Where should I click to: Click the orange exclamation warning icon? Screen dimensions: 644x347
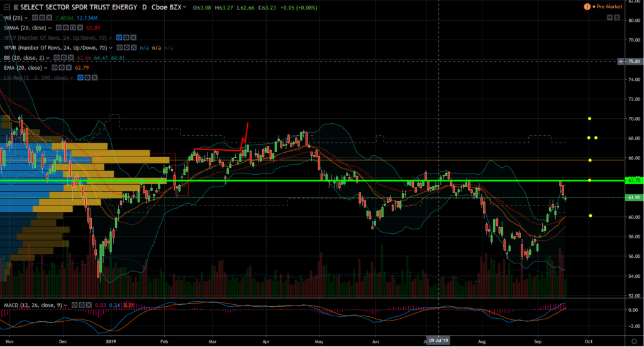click(587, 6)
